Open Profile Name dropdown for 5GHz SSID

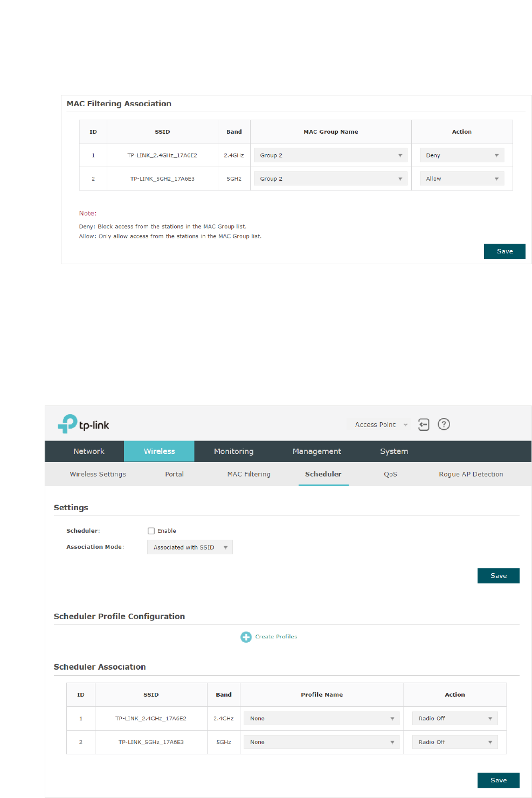(x=322, y=742)
